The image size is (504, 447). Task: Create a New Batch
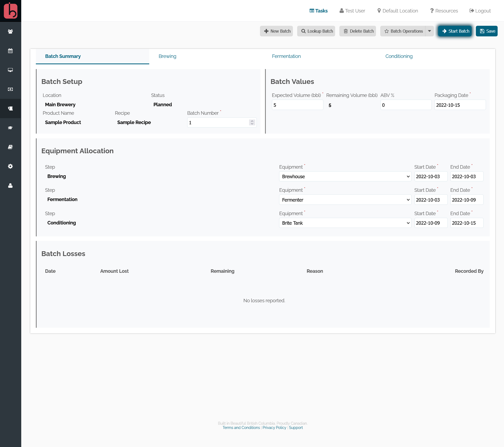pyautogui.click(x=276, y=31)
